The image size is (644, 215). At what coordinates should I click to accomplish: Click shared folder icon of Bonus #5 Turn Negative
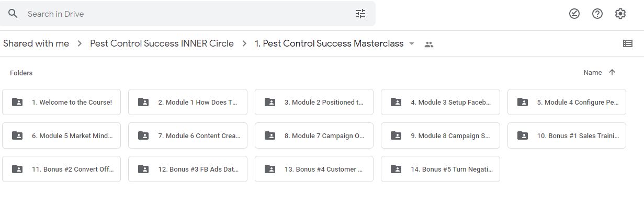click(x=396, y=169)
